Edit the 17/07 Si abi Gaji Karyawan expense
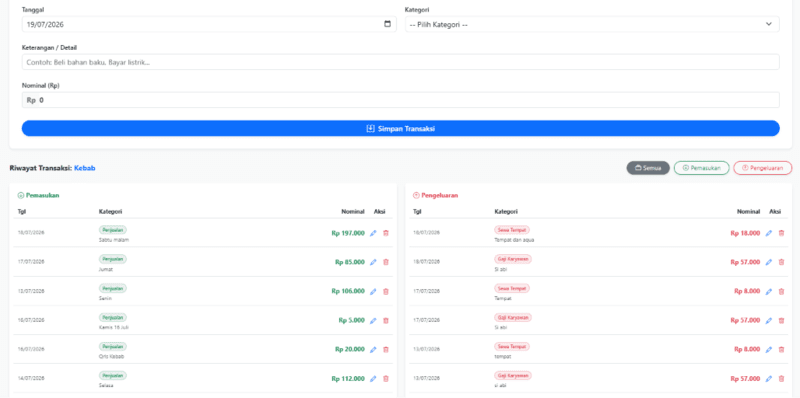Screen dimensions: 800x398 tap(769, 320)
